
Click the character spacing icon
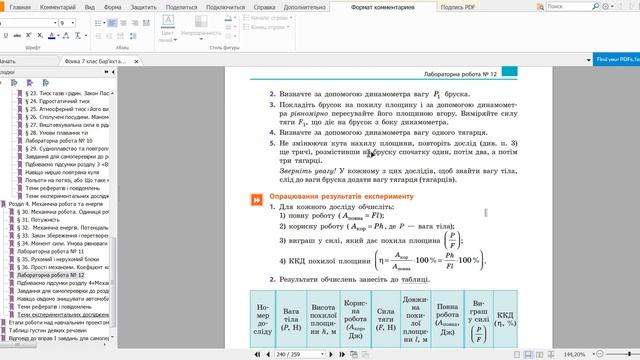[66, 36]
